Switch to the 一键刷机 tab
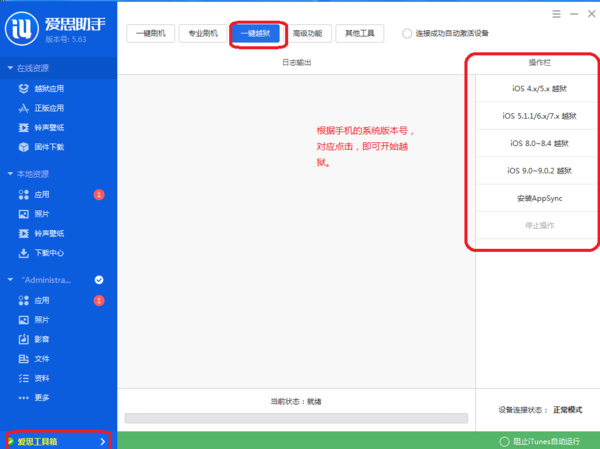The image size is (600, 449). click(151, 34)
